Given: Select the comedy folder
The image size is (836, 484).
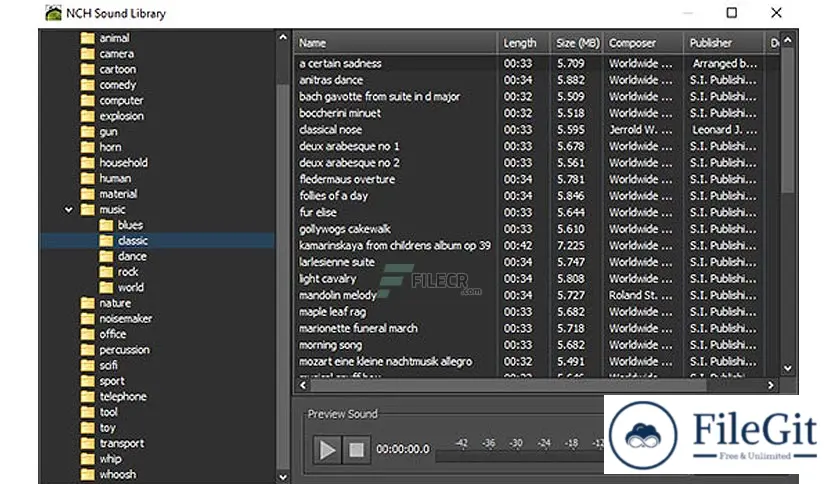Looking at the screenshot, I should pyautogui.click(x=108, y=85).
